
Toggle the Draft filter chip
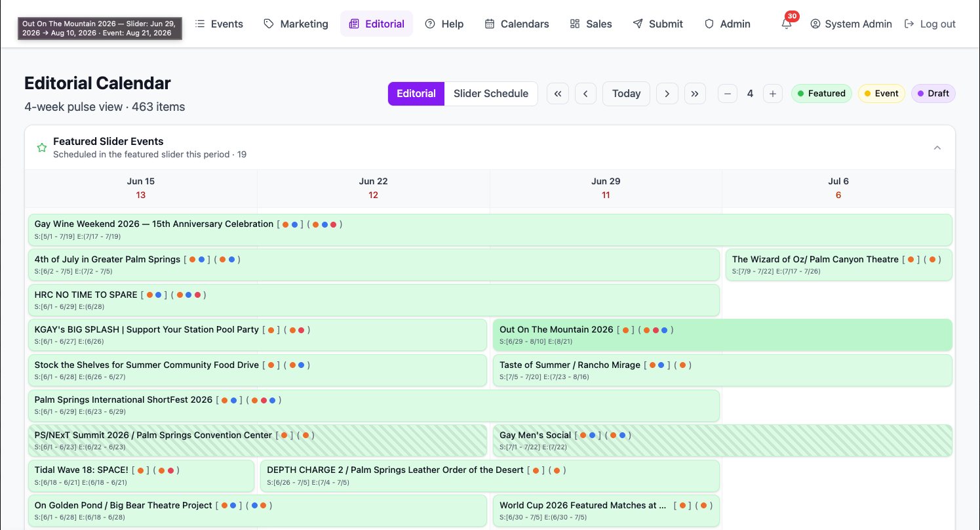[933, 93]
